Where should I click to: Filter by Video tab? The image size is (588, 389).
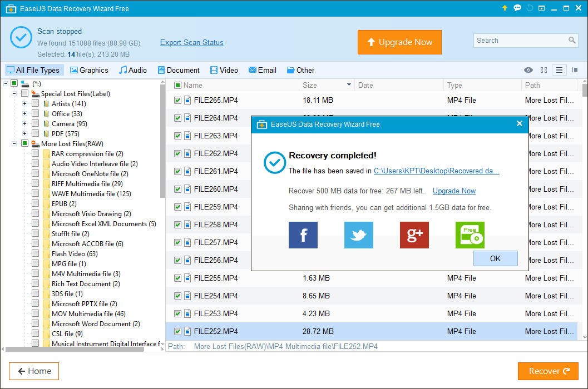(x=224, y=70)
